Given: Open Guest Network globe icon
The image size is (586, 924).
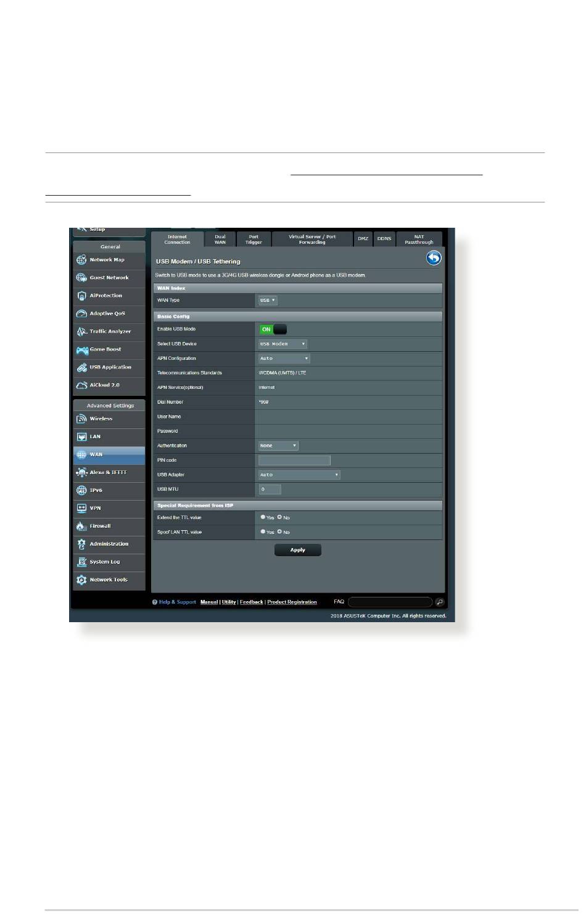Looking at the screenshot, I should click(81, 278).
